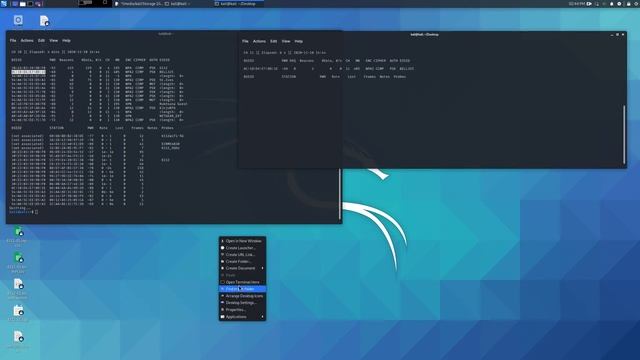Choose Open Terminal Here from the context menu

point(242,282)
